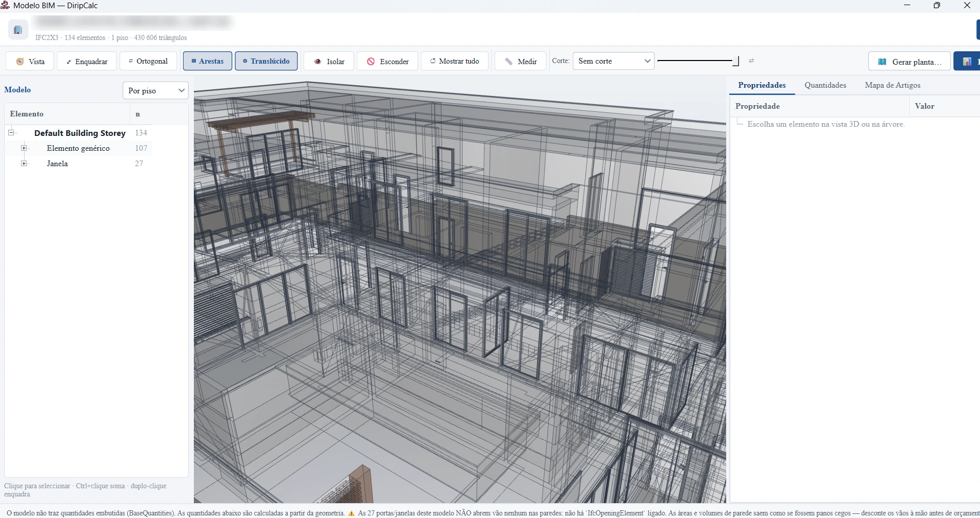Click Mostrar tudo to show all
Image resolution: width=980 pixels, height=518 pixels.
(454, 61)
